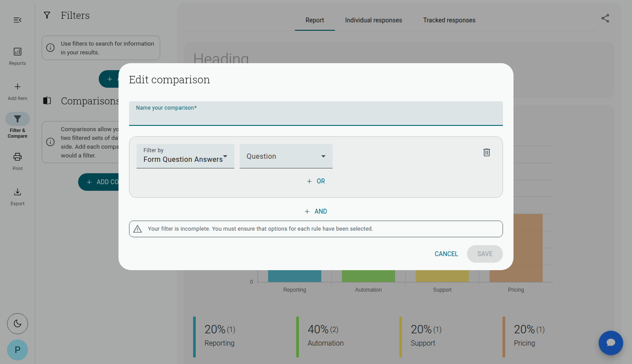This screenshot has width=632, height=364.
Task: Open the Filter by dropdown
Action: click(185, 156)
